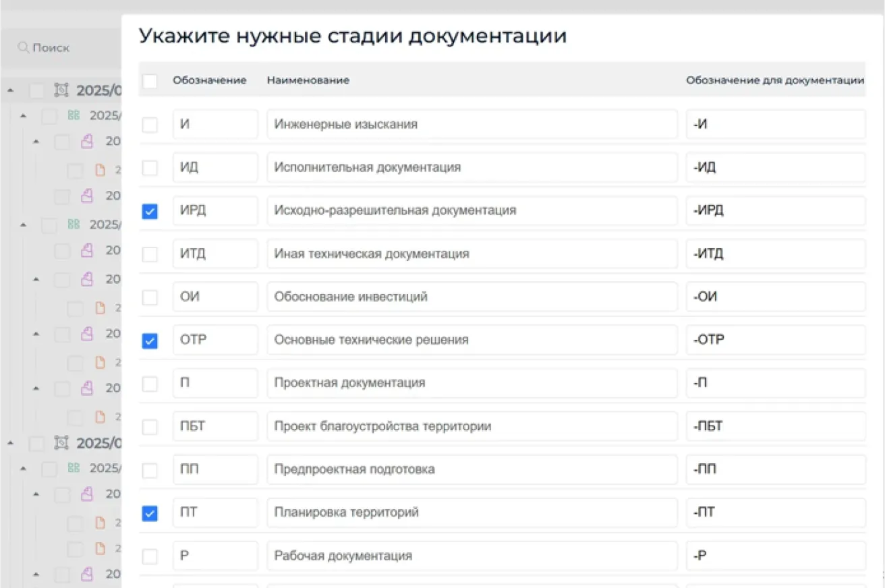Click the Поиск search input field
The height and width of the screenshot is (588, 885).
click(x=61, y=47)
